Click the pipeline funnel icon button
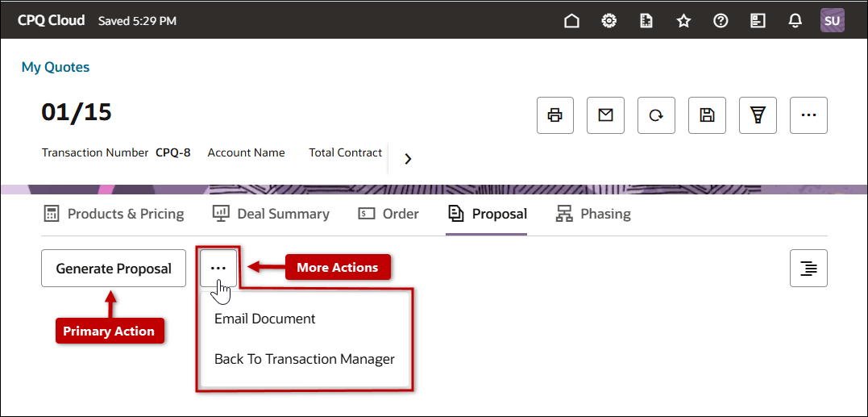Viewport: 868px width, 417px height. (x=758, y=115)
